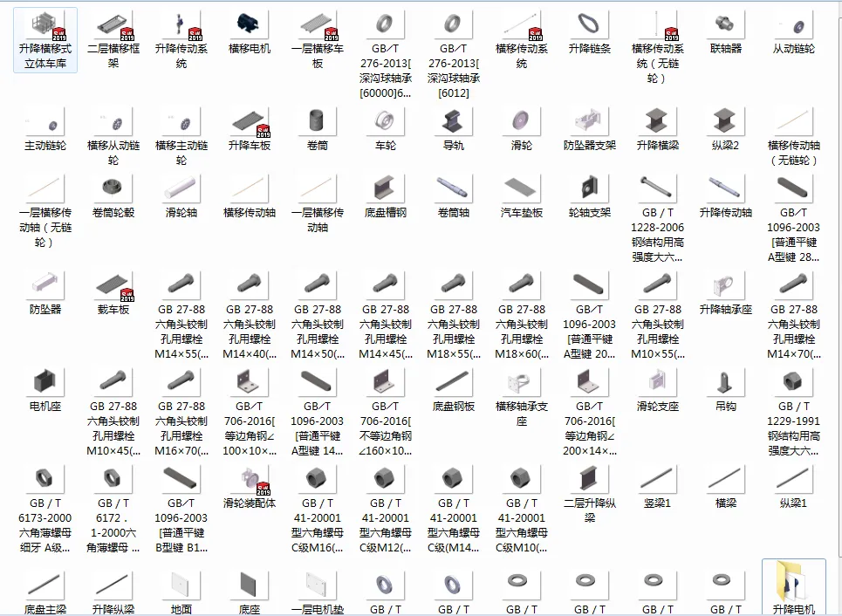
Task: Select the 升降轴承座 part icon
Action: 726,285
